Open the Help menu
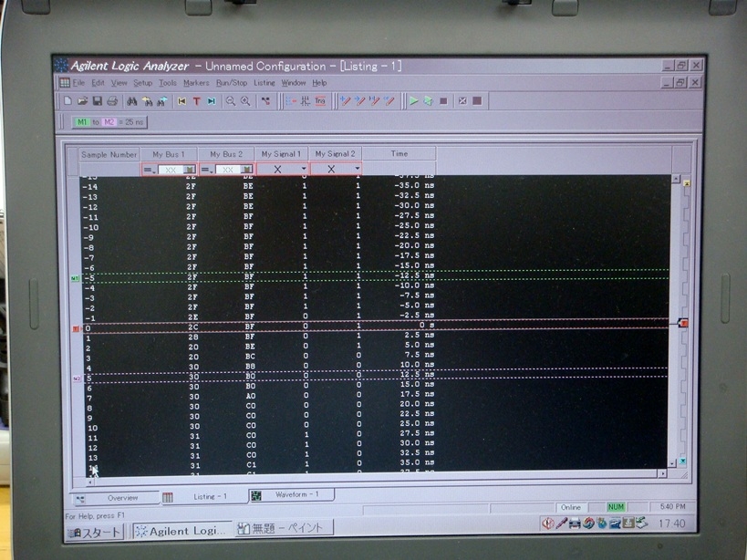The height and width of the screenshot is (560, 747). (x=319, y=83)
